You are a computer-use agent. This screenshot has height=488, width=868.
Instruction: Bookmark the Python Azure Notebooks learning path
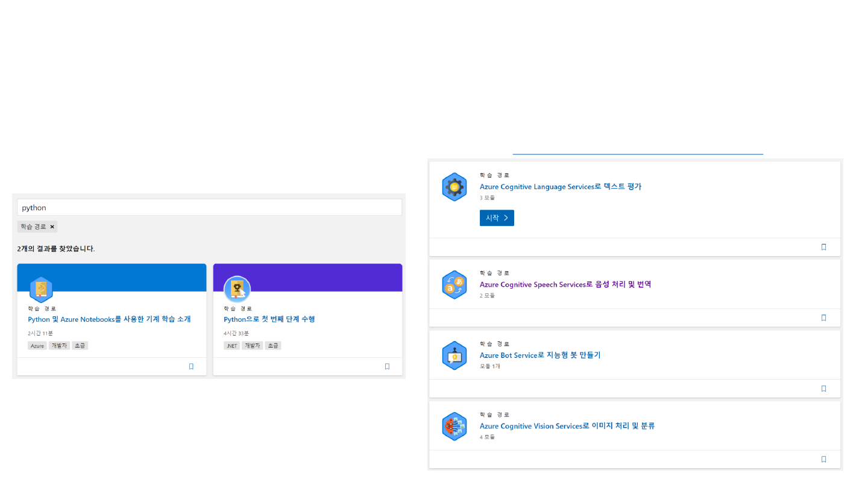191,366
